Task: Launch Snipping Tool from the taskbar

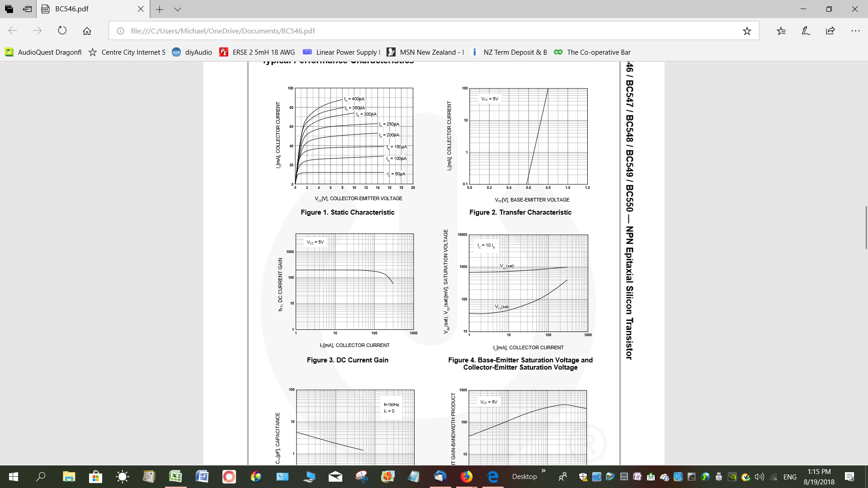Action: pos(362,477)
